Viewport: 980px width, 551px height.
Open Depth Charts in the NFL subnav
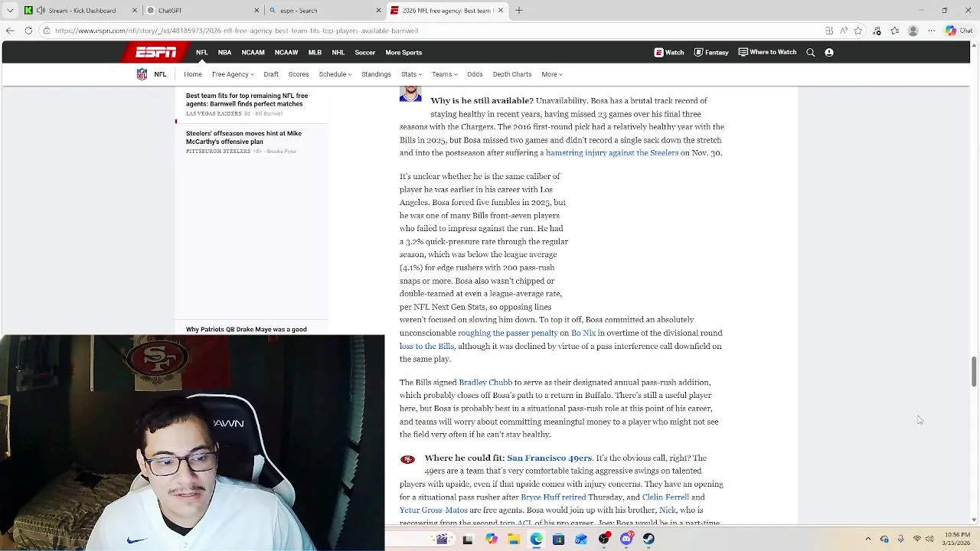point(512,74)
